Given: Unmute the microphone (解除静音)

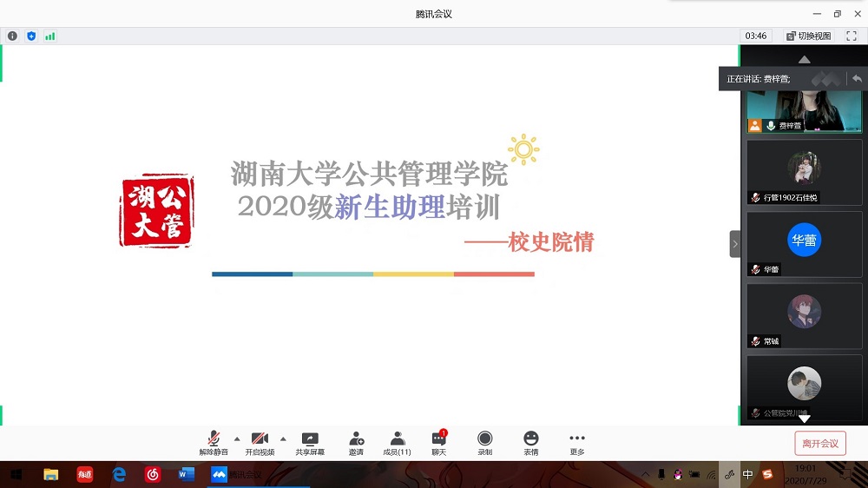Looking at the screenshot, I should click(214, 443).
